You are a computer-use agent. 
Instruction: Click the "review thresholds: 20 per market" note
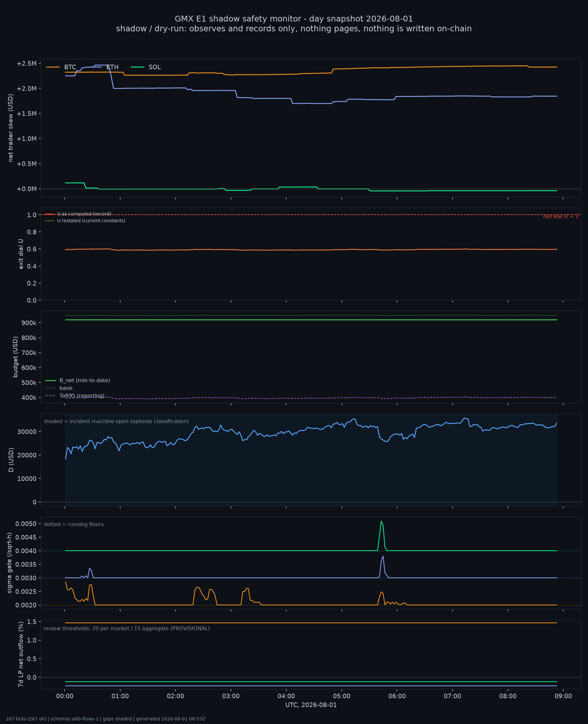pyautogui.click(x=127, y=628)
